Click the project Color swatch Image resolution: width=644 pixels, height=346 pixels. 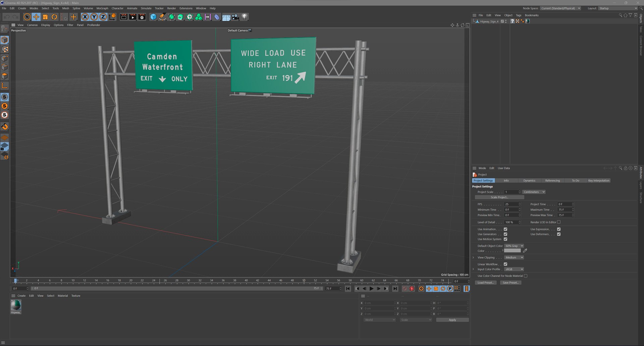[512, 251]
